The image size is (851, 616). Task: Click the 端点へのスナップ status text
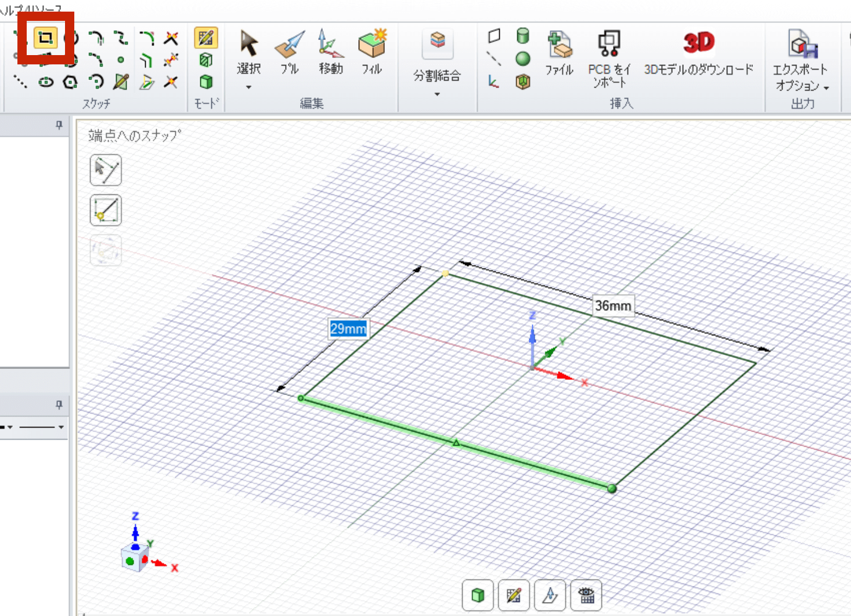(135, 136)
